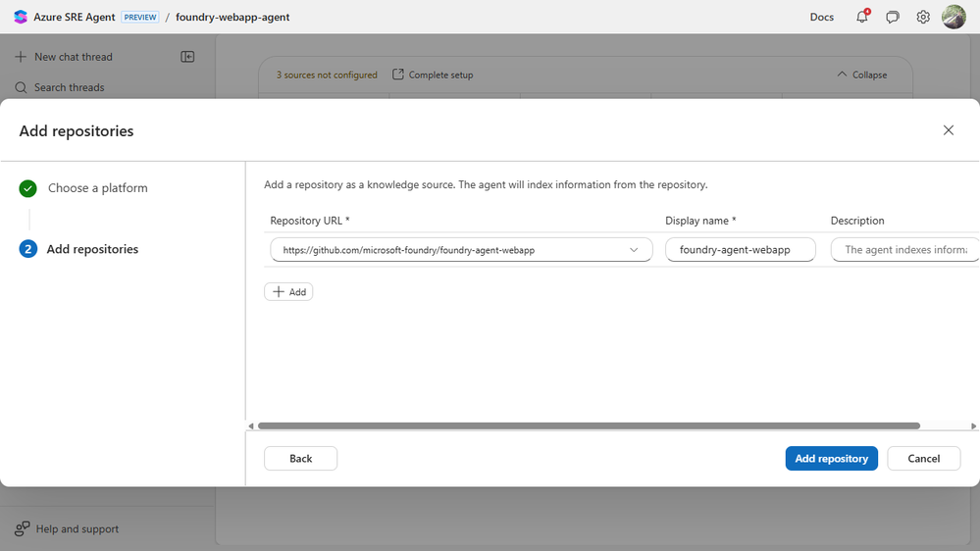The height and width of the screenshot is (551, 980).
Task: Click the step 2 number badge
Action: 27,249
